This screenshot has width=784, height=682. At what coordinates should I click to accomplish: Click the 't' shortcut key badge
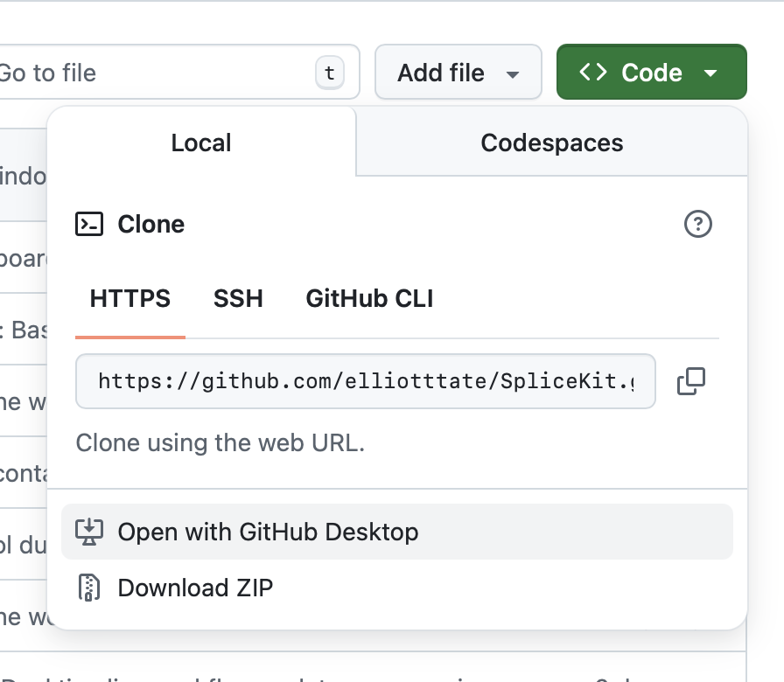point(329,73)
